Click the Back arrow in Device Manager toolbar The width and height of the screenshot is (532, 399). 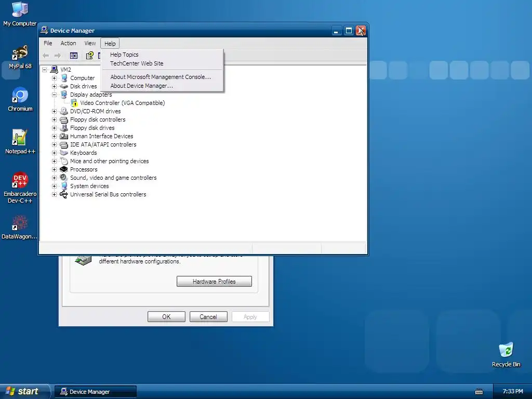coord(46,56)
